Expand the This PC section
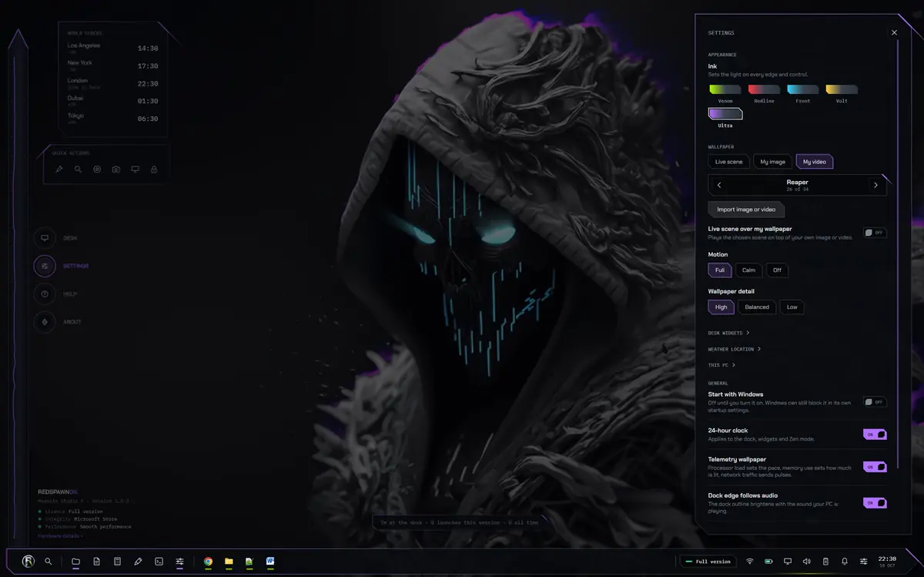 (721, 365)
